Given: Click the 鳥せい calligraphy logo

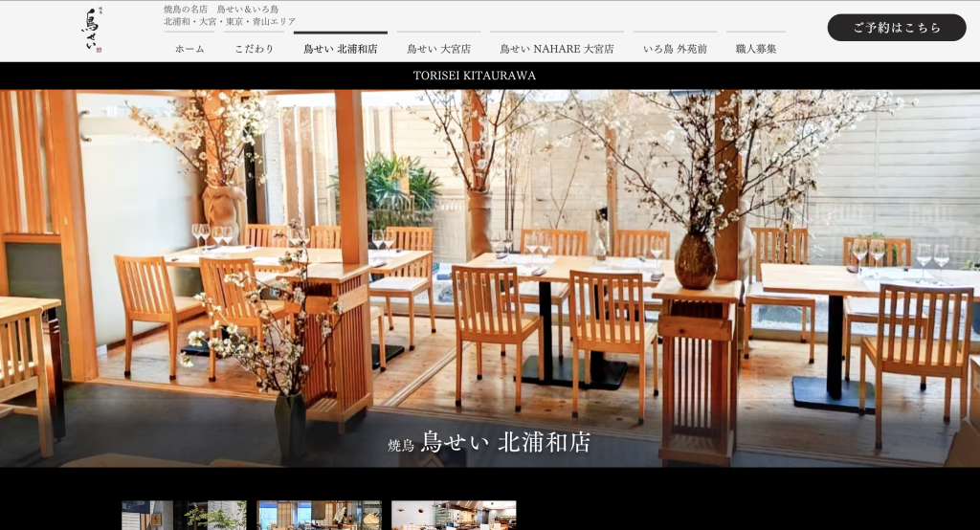Looking at the screenshot, I should (x=91, y=30).
